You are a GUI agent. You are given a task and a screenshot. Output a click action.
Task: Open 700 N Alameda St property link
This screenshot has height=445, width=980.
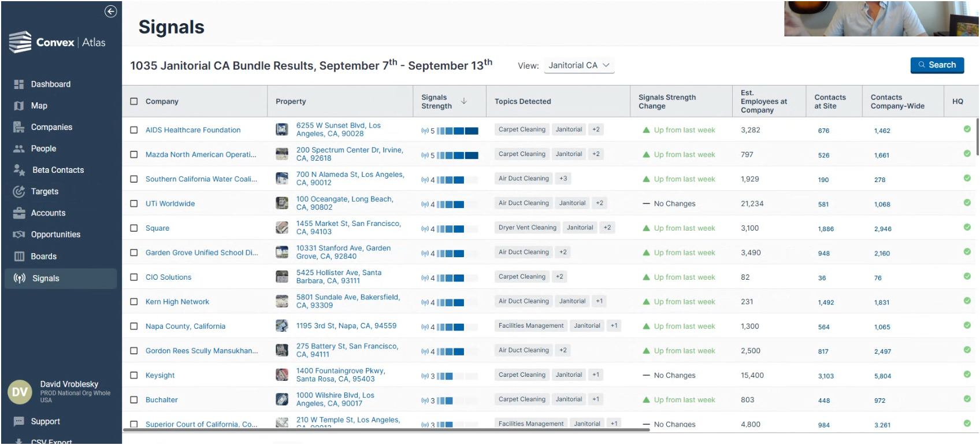350,179
